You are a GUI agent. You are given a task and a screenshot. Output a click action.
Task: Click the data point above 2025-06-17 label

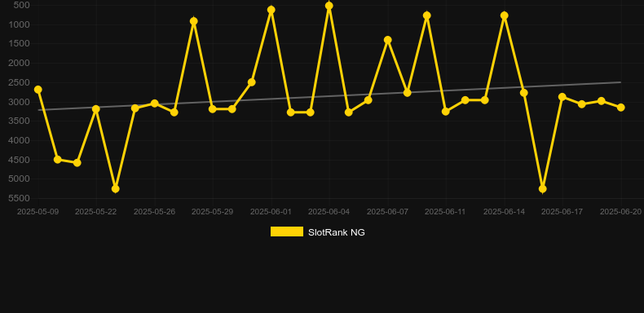[562, 97]
